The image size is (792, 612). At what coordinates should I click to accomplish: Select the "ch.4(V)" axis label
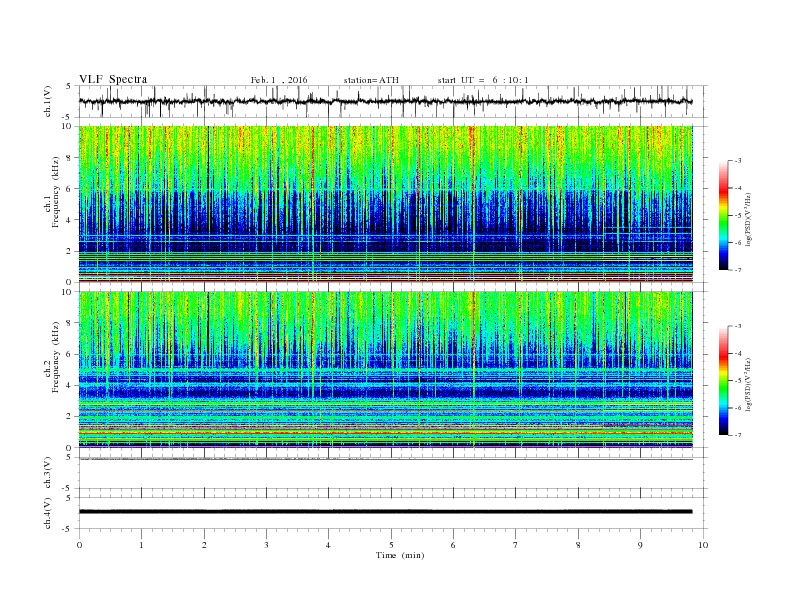tap(48, 513)
